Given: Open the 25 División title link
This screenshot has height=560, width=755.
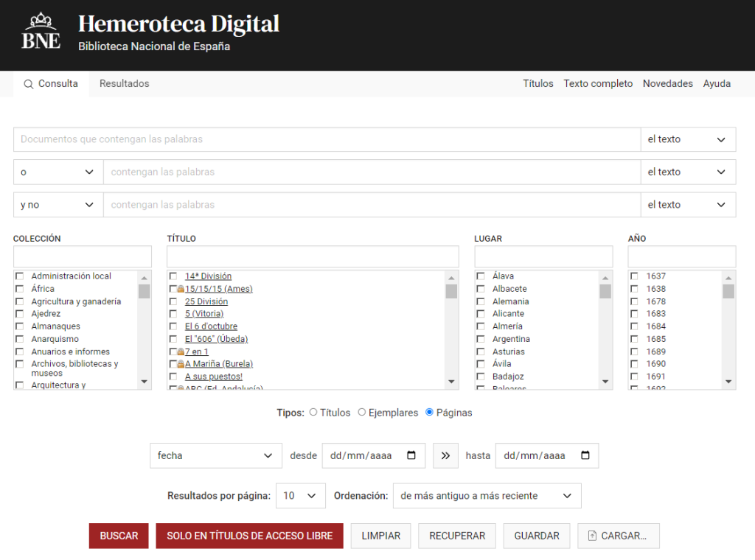Looking at the screenshot, I should [x=206, y=301].
